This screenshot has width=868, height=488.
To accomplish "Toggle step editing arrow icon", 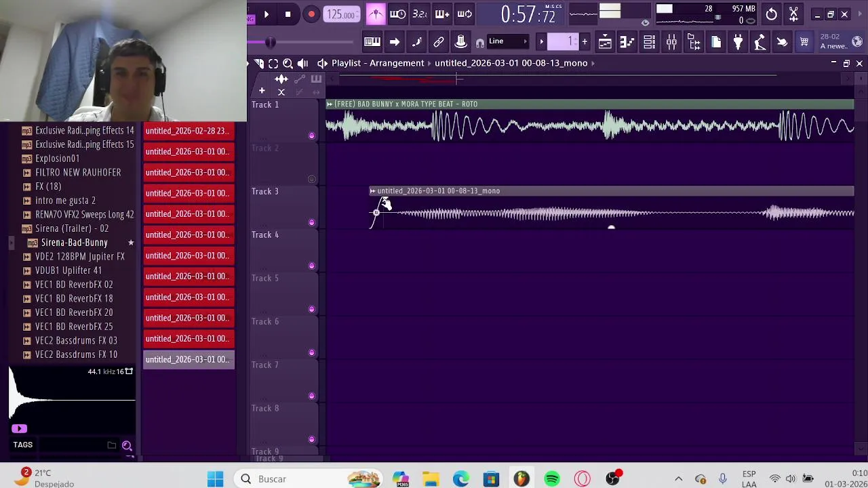I will point(395,42).
